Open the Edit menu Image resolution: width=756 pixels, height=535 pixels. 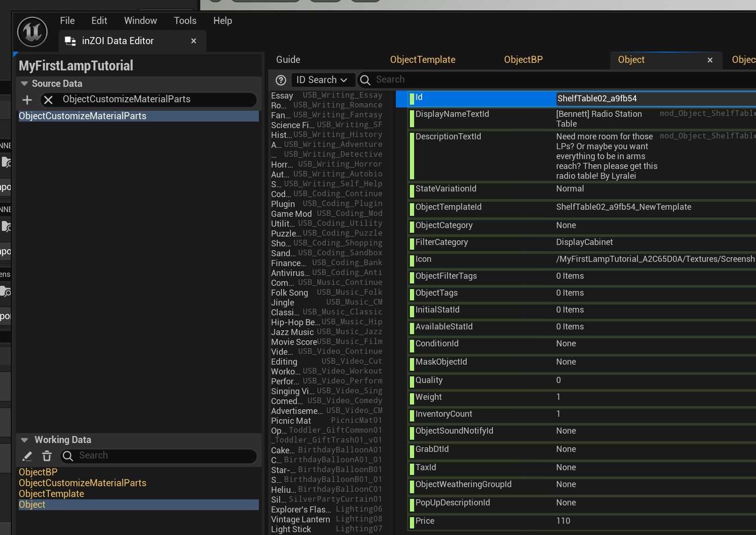[x=99, y=21]
